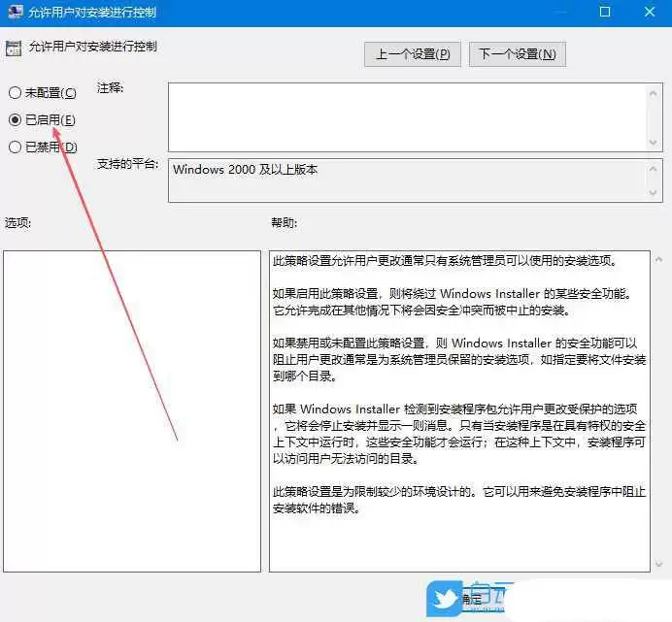The width and height of the screenshot is (672, 622).
Task: Click the help paragraph starting 如果启用此策略设置
Action: coord(453,302)
